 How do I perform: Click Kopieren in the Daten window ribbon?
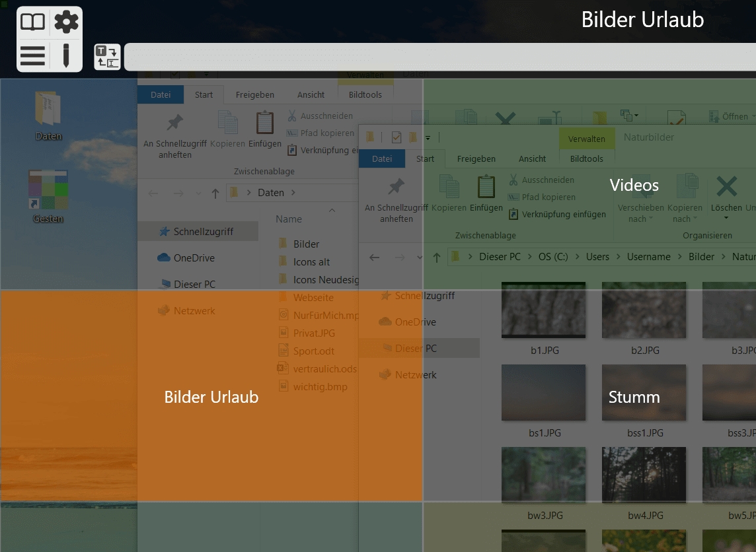pos(227,129)
